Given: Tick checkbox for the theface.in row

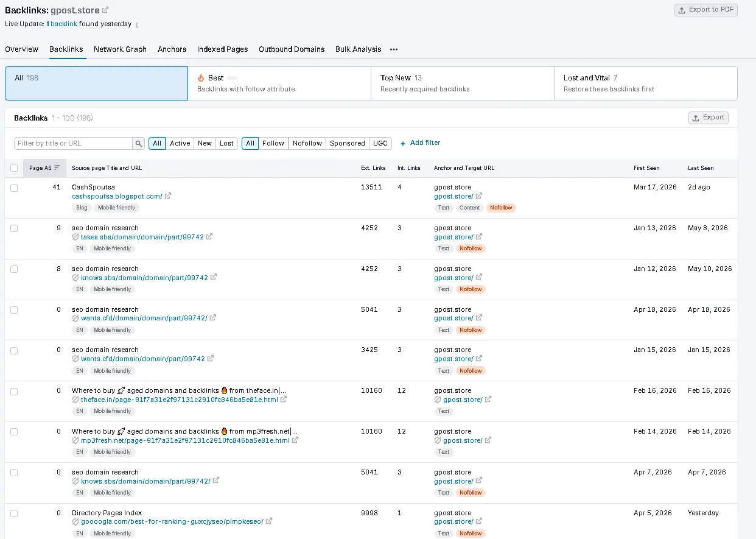Looking at the screenshot, I should tap(14, 391).
